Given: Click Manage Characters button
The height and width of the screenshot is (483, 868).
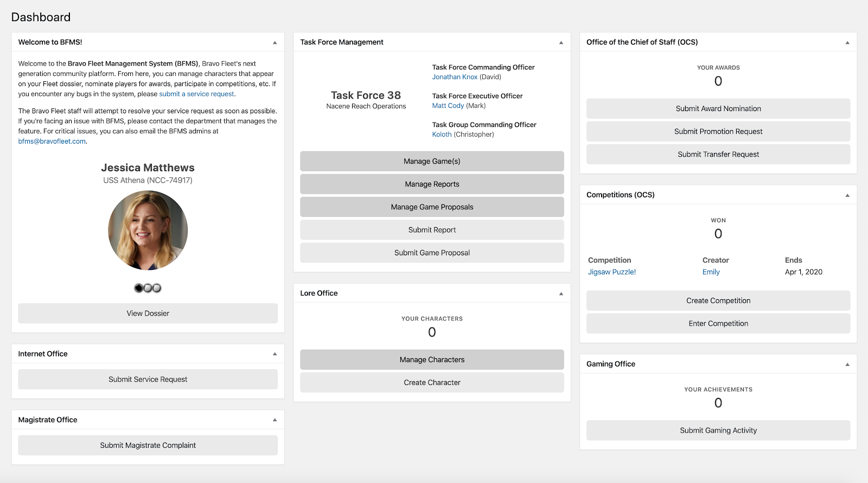Looking at the screenshot, I should (x=432, y=360).
